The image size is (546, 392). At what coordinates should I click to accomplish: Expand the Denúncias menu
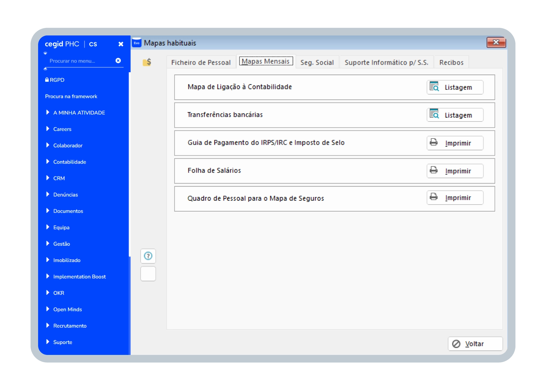(x=62, y=195)
